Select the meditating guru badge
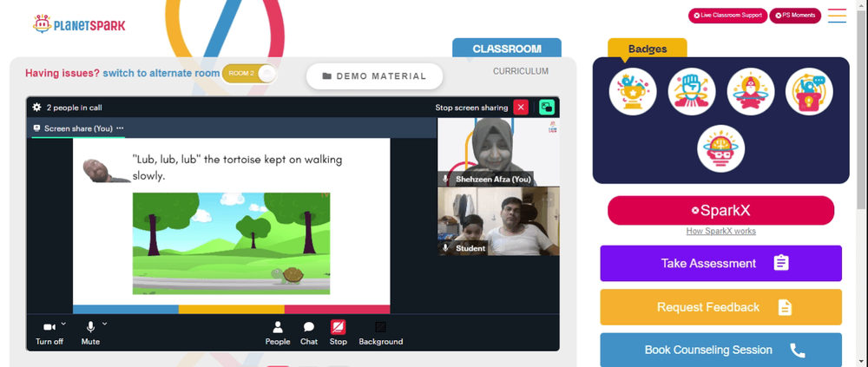 tap(751, 91)
